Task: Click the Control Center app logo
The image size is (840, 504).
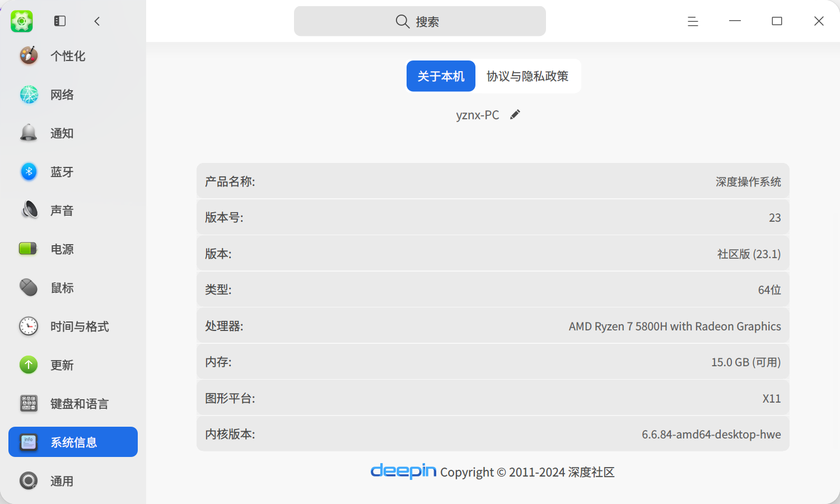Action: 22,21
